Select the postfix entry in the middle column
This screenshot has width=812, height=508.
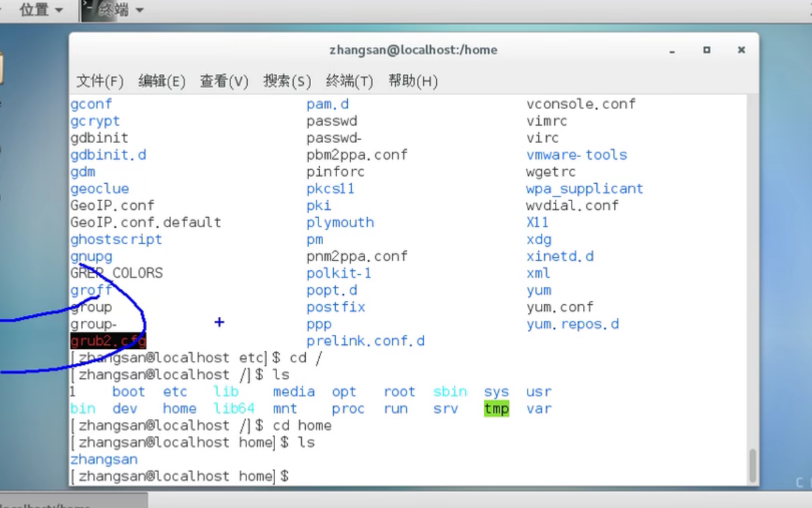pyautogui.click(x=336, y=307)
